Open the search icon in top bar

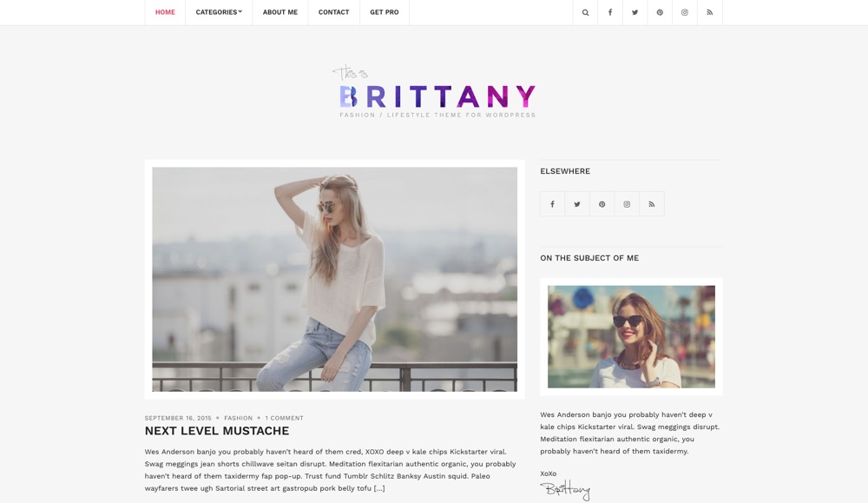pyautogui.click(x=585, y=12)
